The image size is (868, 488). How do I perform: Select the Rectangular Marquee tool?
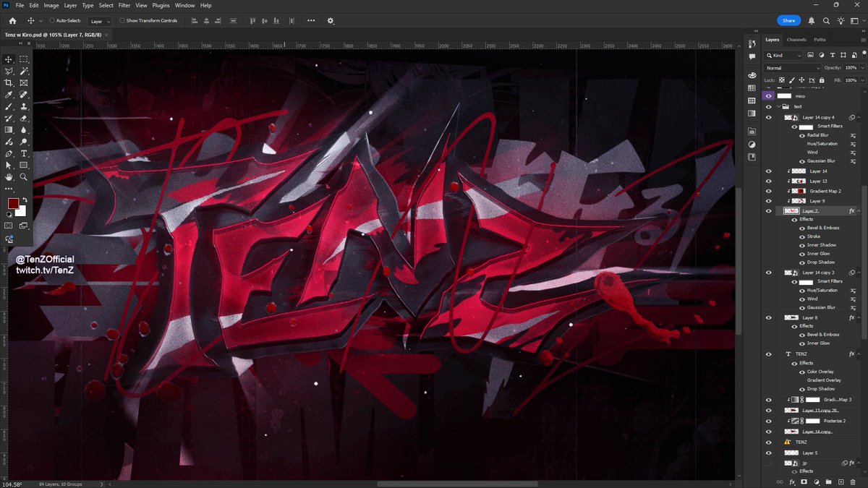click(24, 59)
